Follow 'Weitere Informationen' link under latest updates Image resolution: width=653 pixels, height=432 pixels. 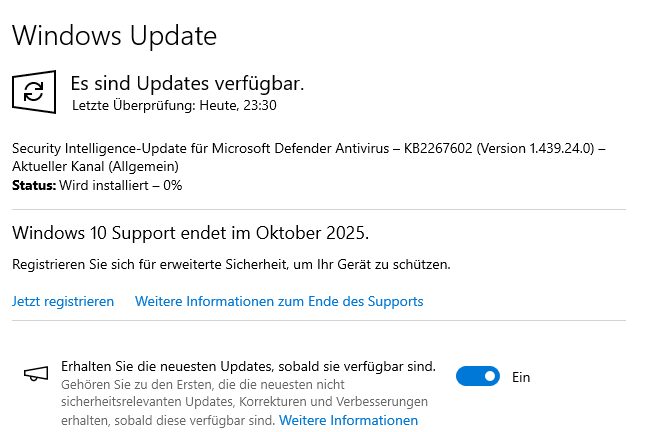348,421
